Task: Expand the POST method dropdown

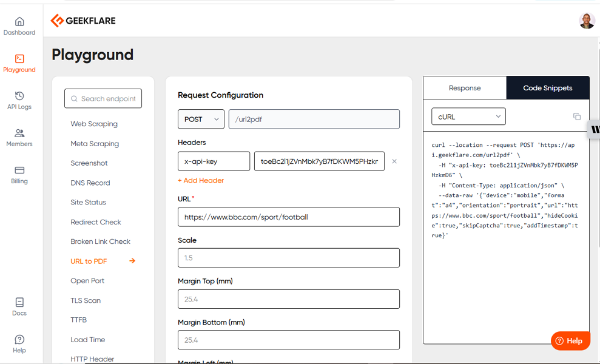Action: tap(201, 120)
